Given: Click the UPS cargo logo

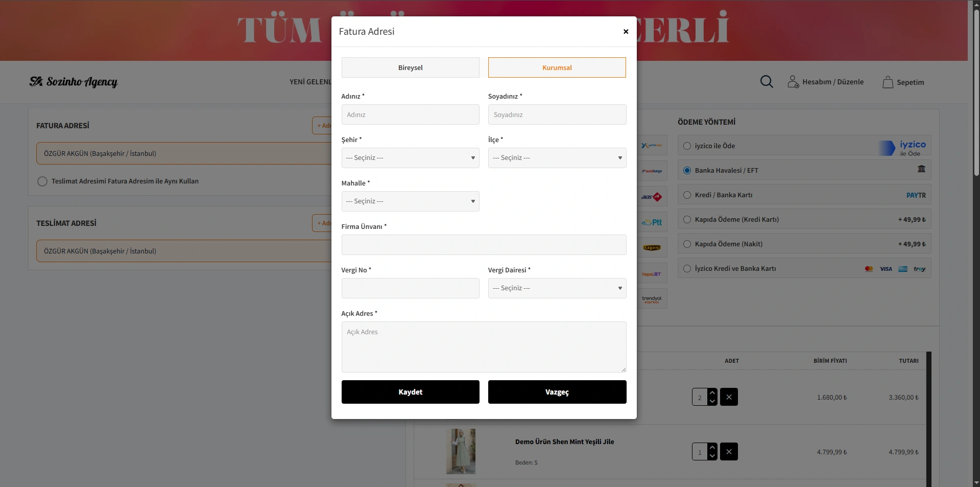Looking at the screenshot, I should coord(652,248).
